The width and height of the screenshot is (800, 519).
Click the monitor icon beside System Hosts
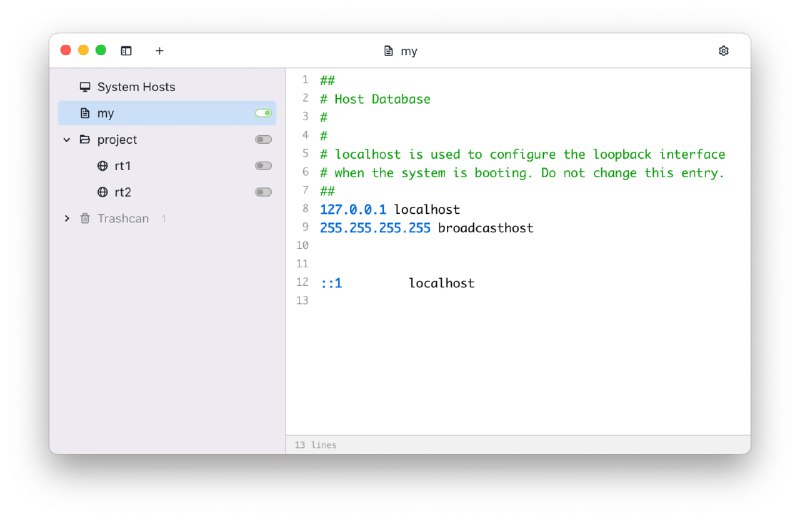(x=85, y=88)
